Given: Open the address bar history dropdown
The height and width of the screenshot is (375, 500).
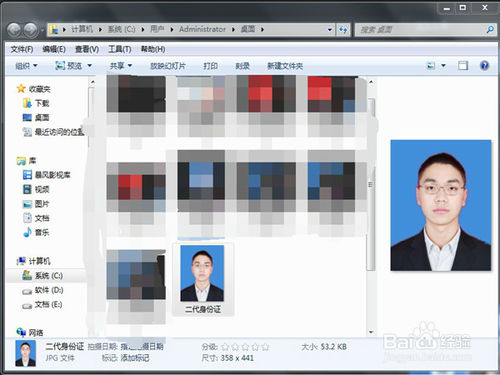Looking at the screenshot, I should (330, 30).
